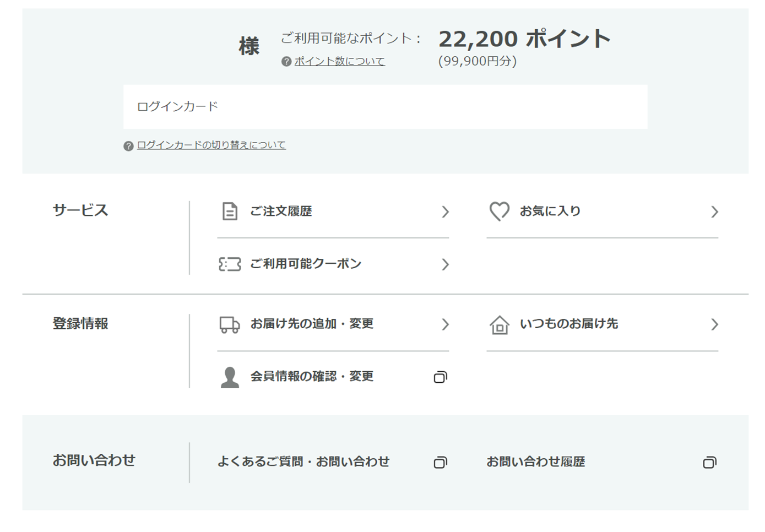Click the 22,200 ポイント balance text
Screen dimensions: 765x532
(x=524, y=39)
